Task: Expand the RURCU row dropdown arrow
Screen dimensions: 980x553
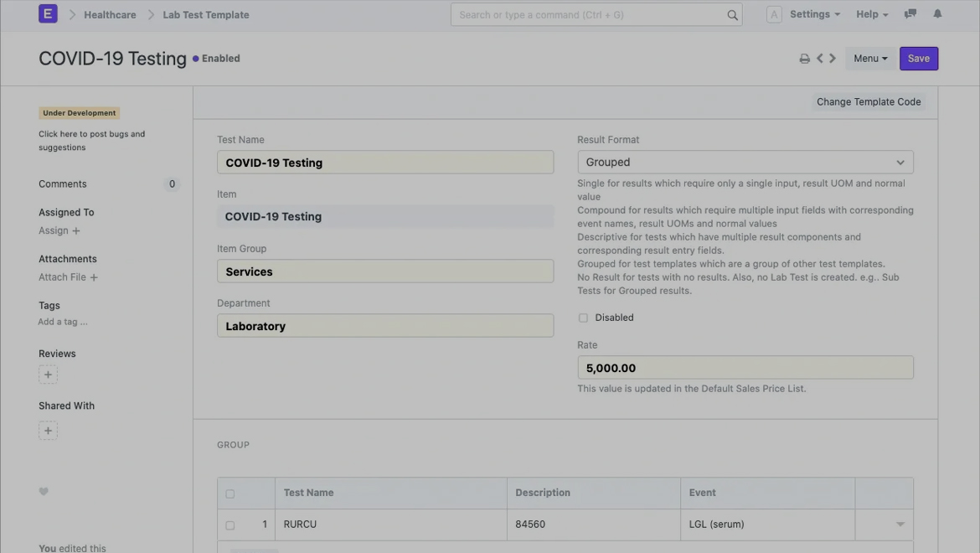Action: click(900, 525)
